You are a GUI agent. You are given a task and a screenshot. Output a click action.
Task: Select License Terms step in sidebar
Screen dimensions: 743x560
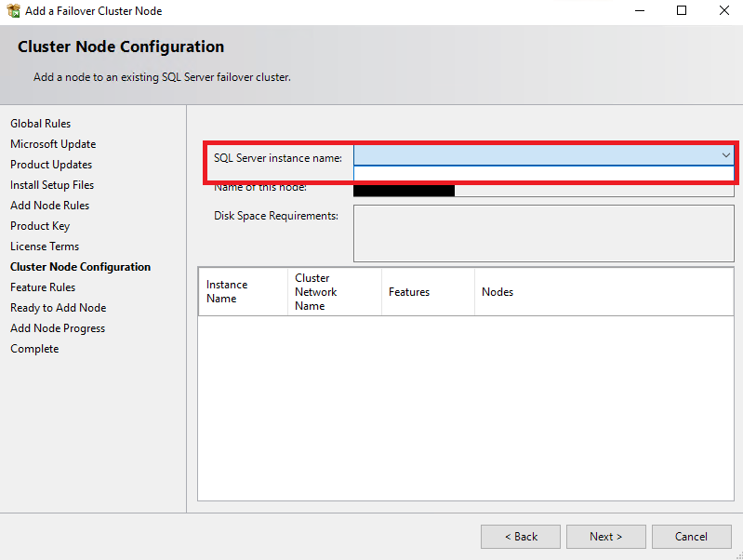[x=45, y=247]
